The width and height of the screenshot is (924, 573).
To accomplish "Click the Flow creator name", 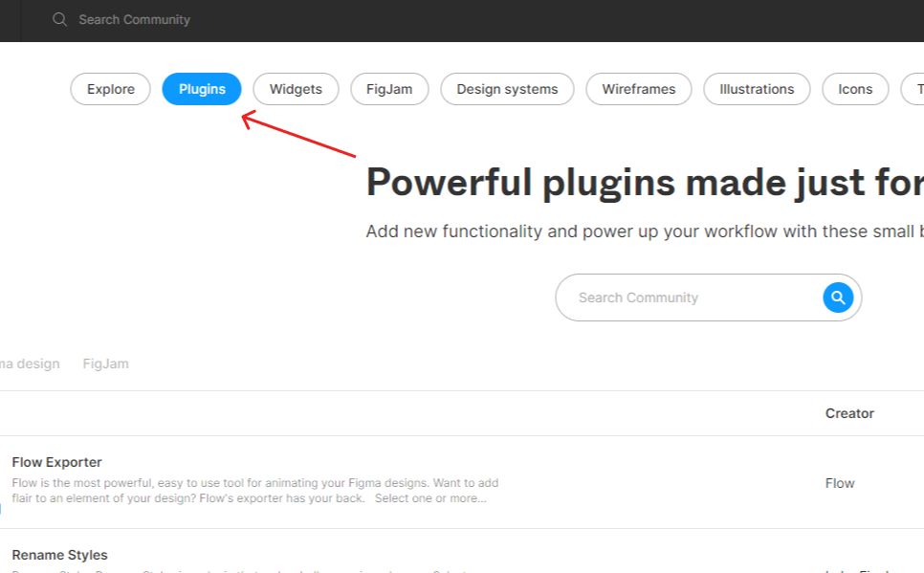I will click(x=840, y=483).
